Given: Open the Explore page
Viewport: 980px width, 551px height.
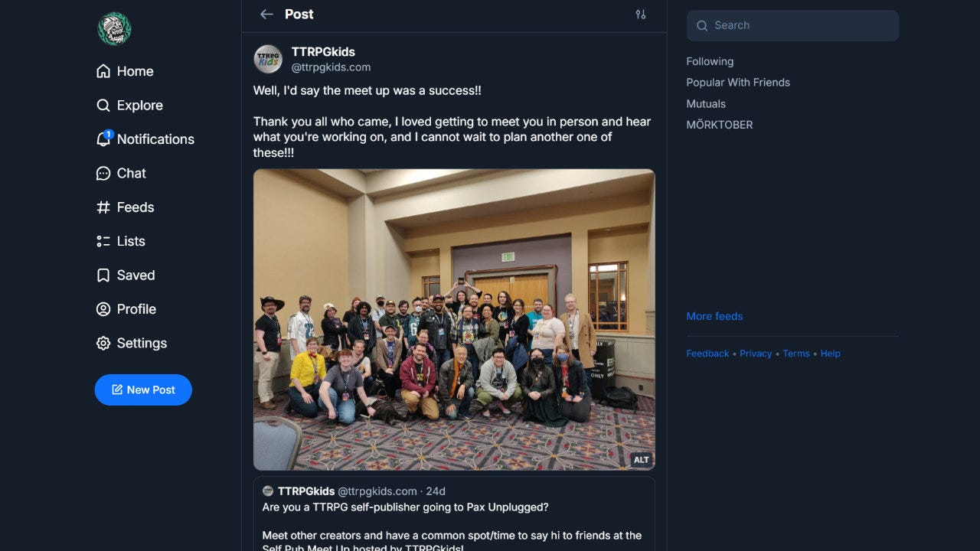Looking at the screenshot, I should (129, 105).
